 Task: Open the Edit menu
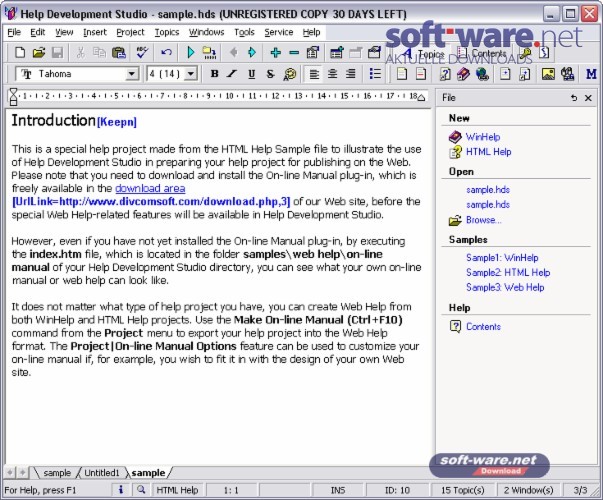tap(38, 32)
